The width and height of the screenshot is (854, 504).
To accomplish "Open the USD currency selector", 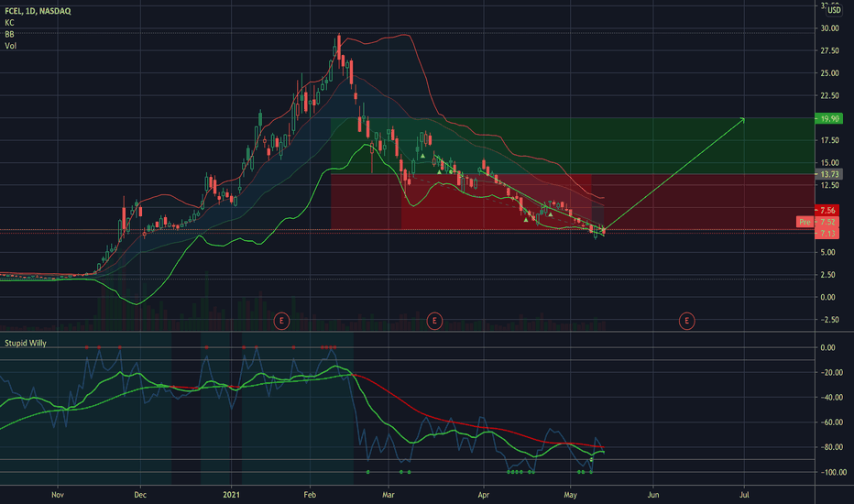I will point(834,10).
